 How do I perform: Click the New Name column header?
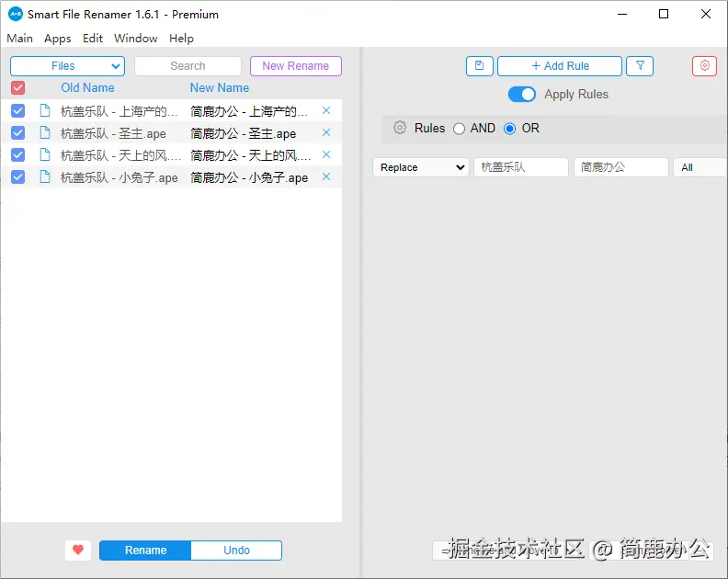tap(220, 87)
